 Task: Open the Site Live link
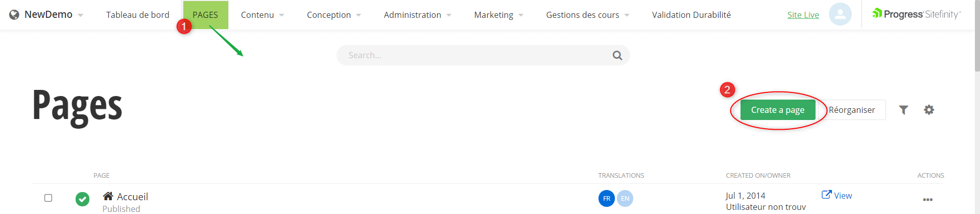tap(803, 15)
